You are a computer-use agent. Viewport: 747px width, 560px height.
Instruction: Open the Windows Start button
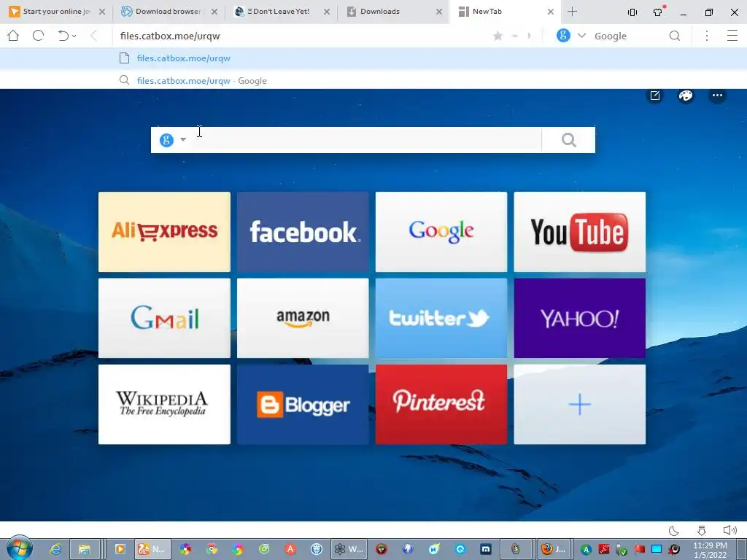[x=20, y=548]
